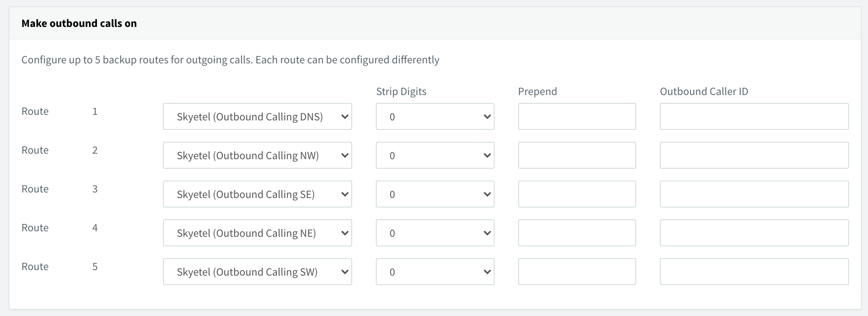Open the Strip Digits dropdown for Route 1
868x316 pixels.
pyautogui.click(x=435, y=116)
